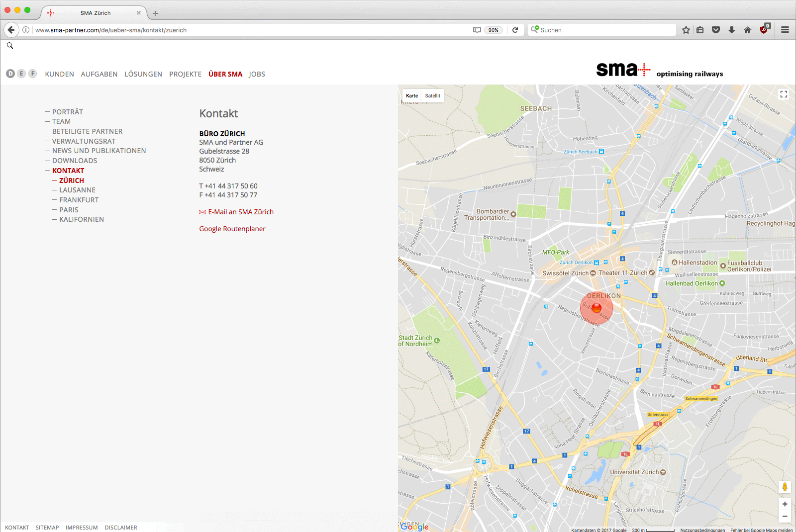Switch language to French with F icon
Image resolution: width=796 pixels, height=532 pixels.
[33, 74]
